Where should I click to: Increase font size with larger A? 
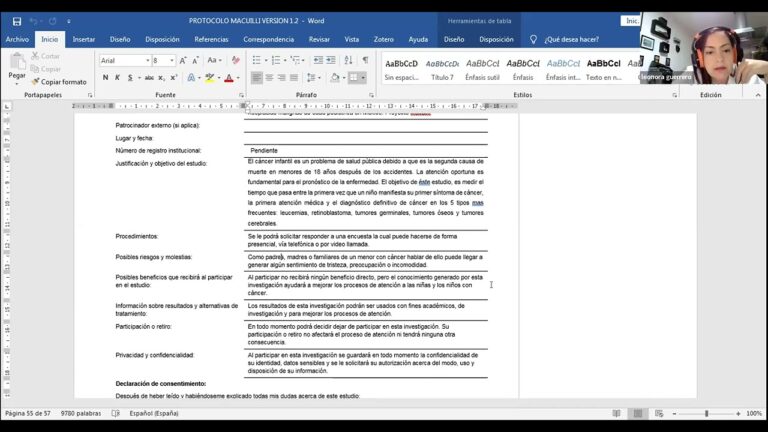(x=183, y=60)
